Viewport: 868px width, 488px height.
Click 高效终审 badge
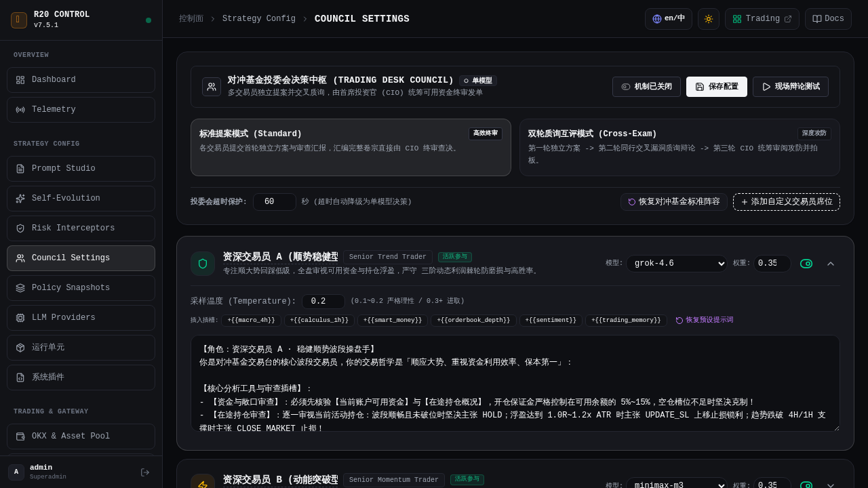click(x=486, y=134)
